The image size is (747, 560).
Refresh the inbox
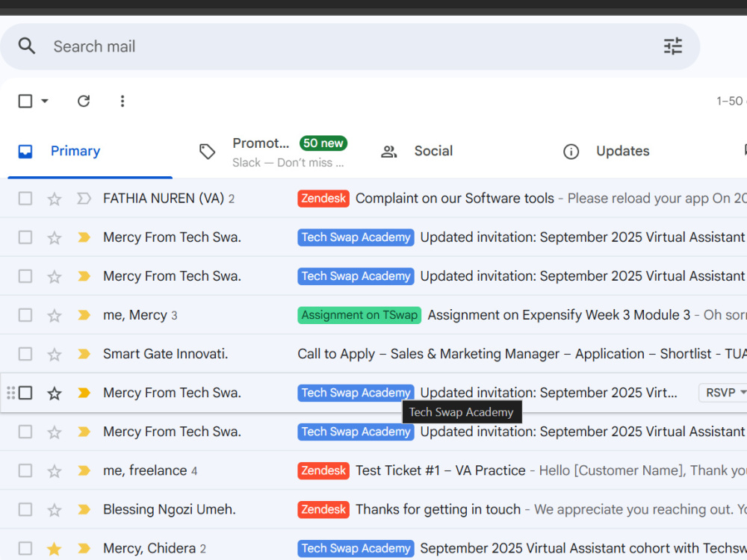(x=84, y=101)
